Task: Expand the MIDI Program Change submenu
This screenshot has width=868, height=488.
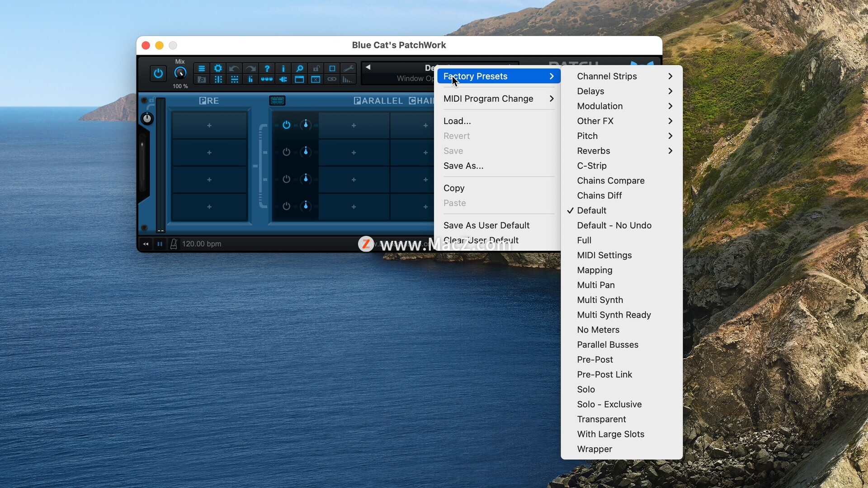Action: (499, 99)
